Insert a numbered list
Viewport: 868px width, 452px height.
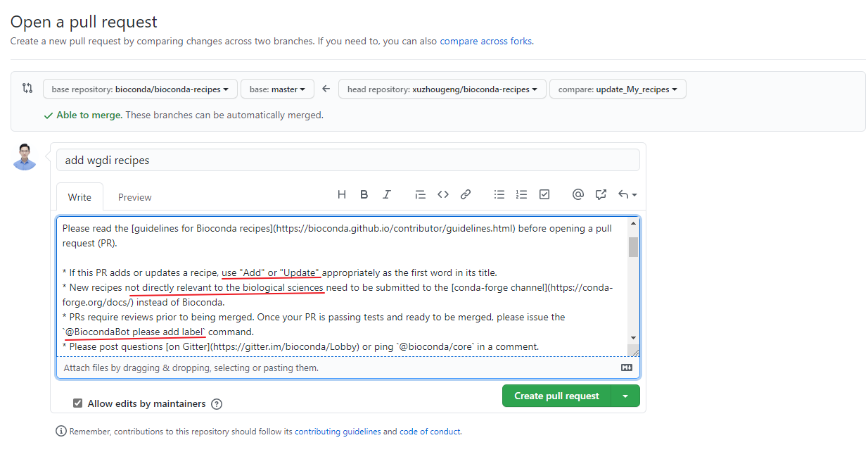point(521,194)
